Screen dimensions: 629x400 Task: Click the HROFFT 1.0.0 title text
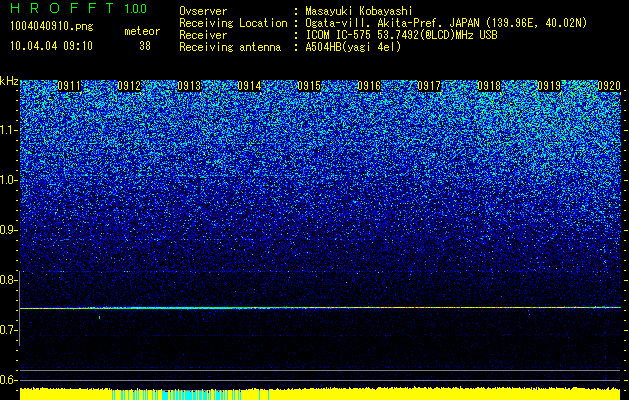click(78, 8)
